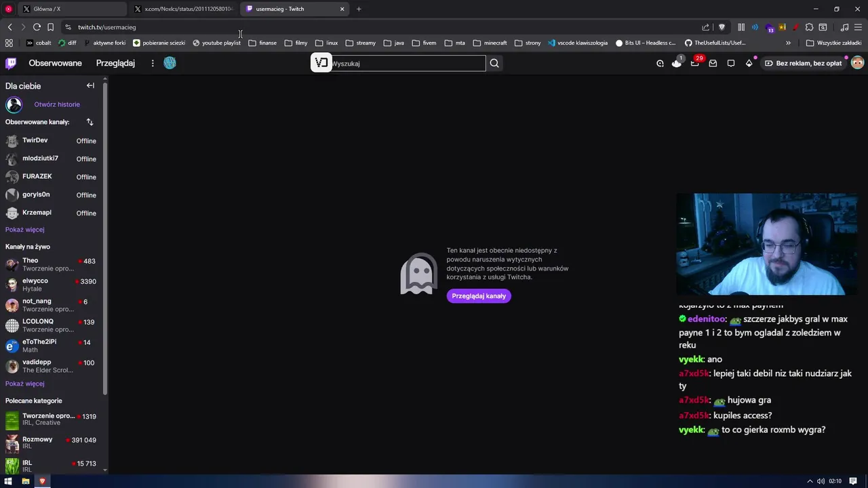Open the youtube playlist bookmark
868x488 pixels.
coord(216,43)
